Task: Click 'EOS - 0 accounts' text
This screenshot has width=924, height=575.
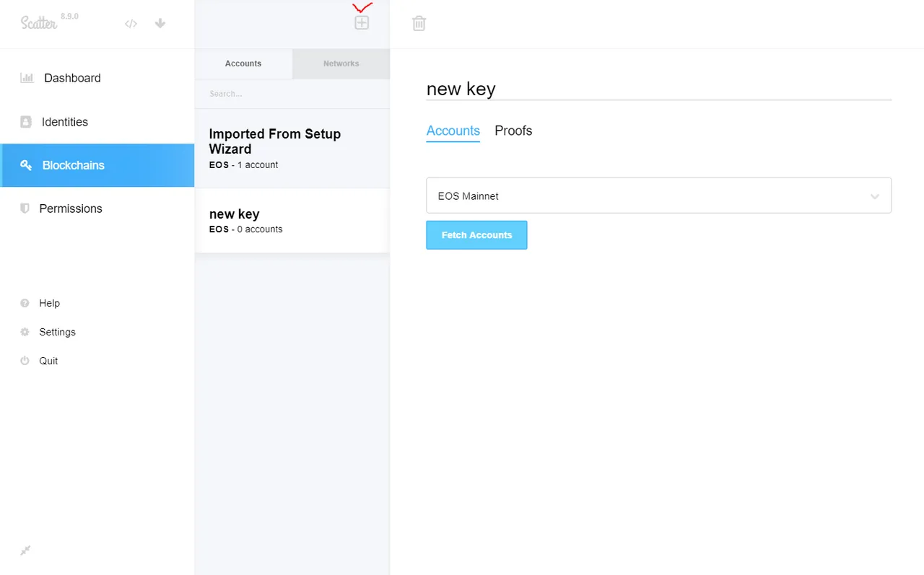Action: pyautogui.click(x=245, y=229)
